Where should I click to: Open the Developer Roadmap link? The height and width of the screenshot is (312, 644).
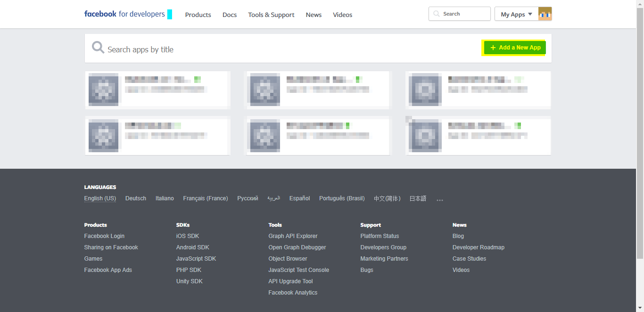click(x=479, y=247)
